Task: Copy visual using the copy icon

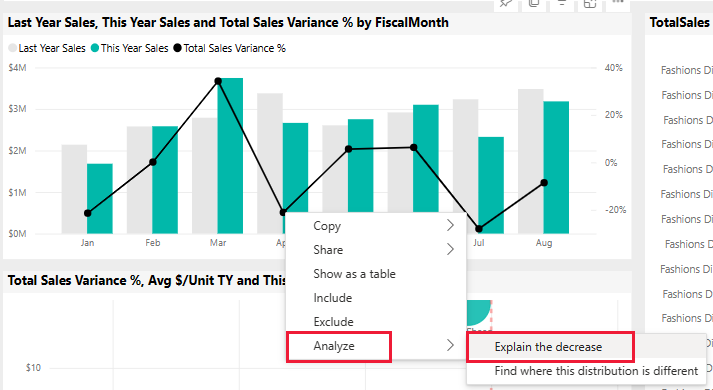Action: (x=534, y=3)
